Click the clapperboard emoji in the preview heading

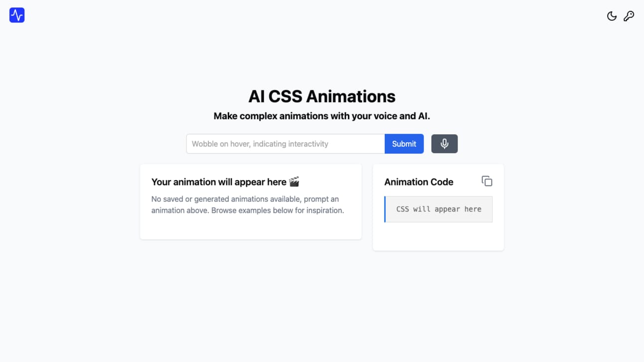pyautogui.click(x=294, y=182)
